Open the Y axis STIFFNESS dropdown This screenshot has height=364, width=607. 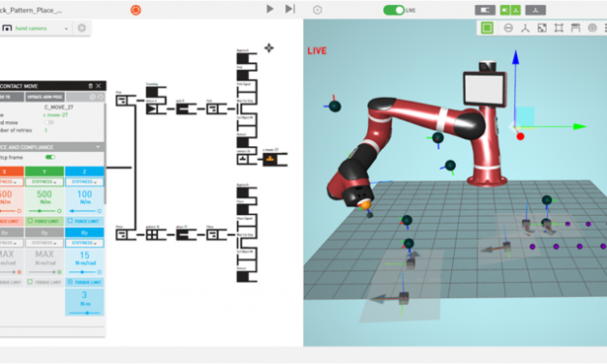point(45,182)
